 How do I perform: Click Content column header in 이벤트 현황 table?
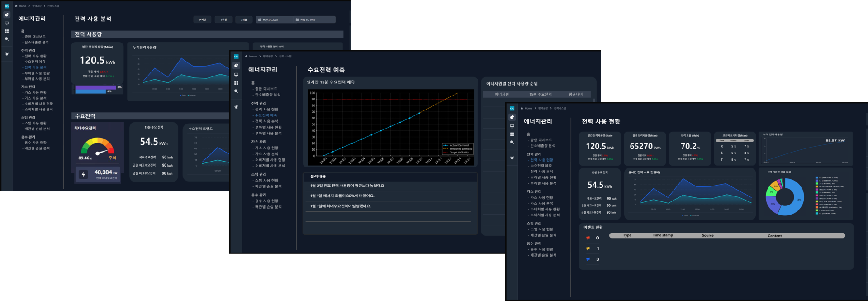coord(774,236)
